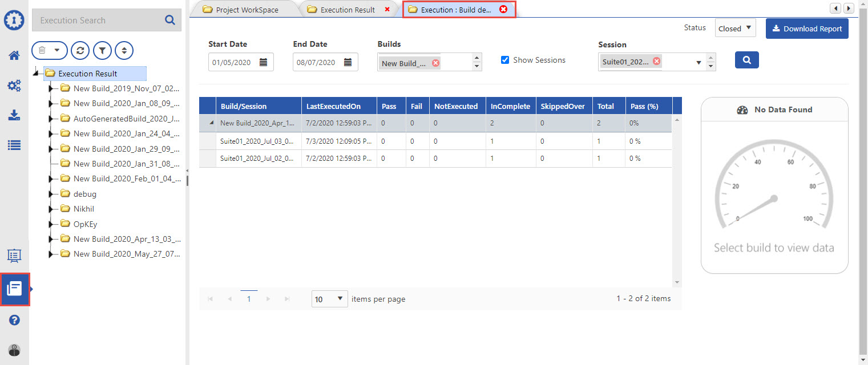Expand the OpKEy folder node
Viewport: 868px width, 365px height.
coord(51,224)
